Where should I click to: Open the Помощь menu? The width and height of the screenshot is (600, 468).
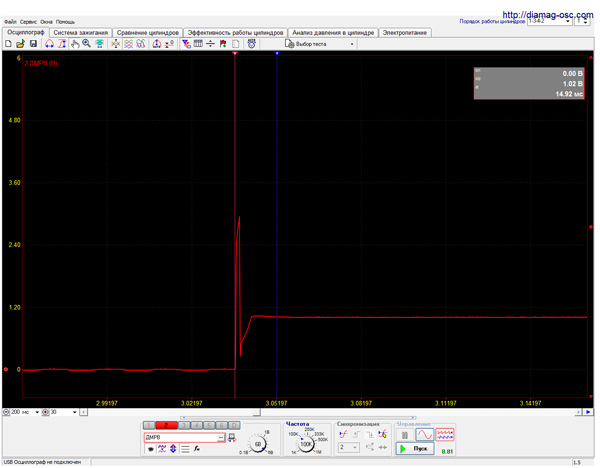click(65, 22)
